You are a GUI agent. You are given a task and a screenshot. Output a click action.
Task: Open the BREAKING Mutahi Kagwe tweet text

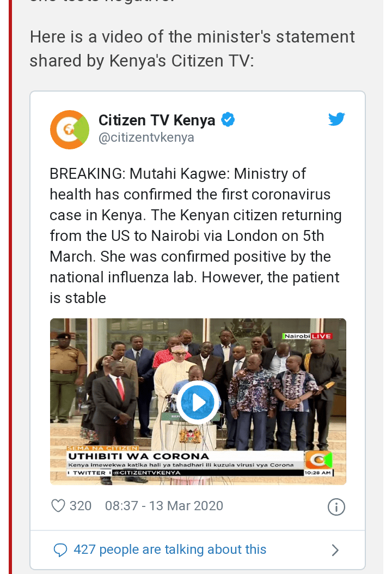pos(195,235)
